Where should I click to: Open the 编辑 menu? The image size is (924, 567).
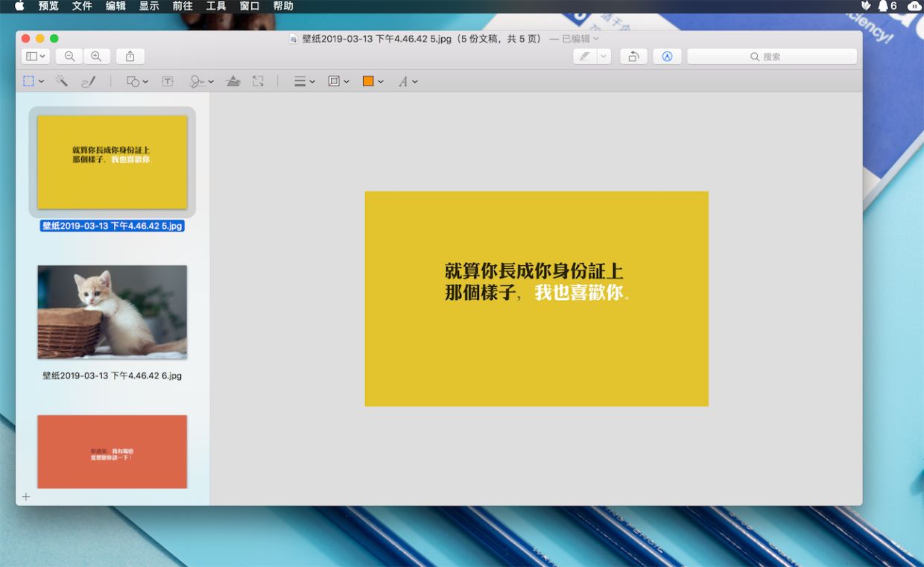(x=115, y=6)
